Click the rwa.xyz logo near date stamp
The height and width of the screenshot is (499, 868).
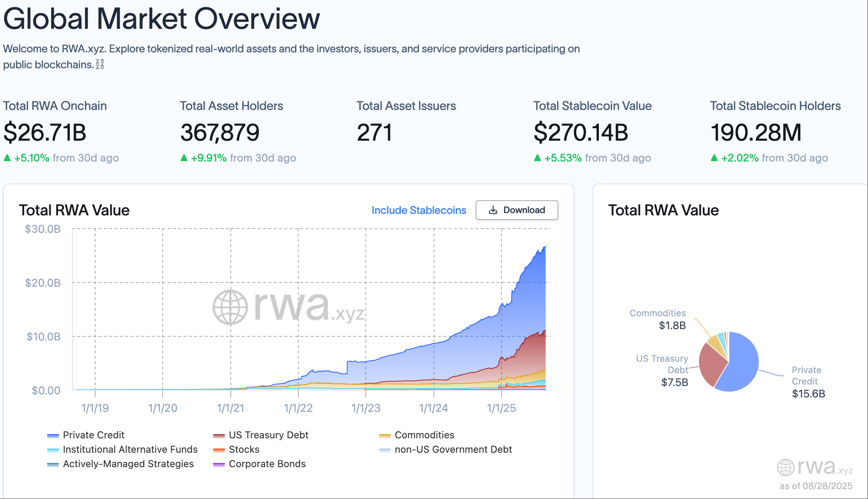pos(815,467)
